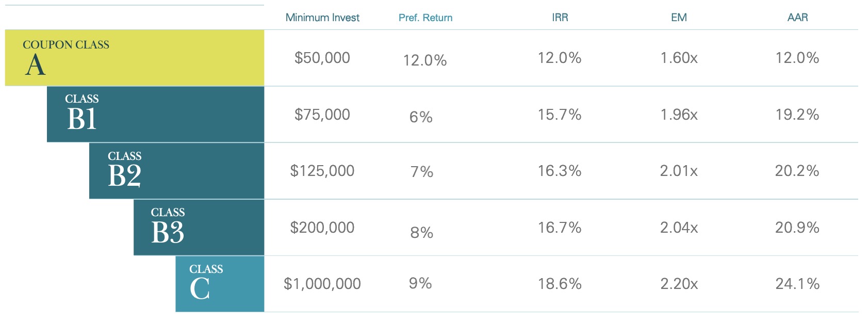
Task: Click the 1.60x EM value
Action: (679, 58)
